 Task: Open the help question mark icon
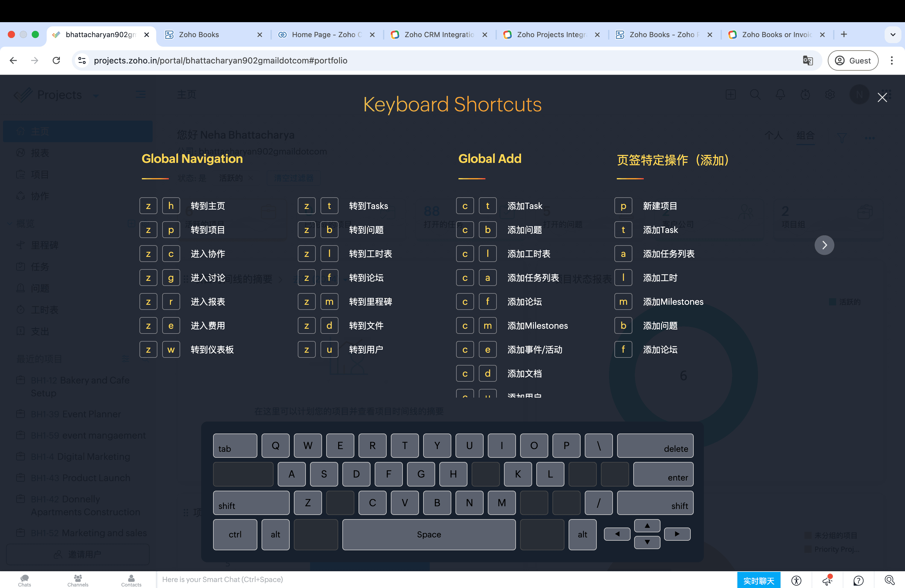tap(858, 581)
